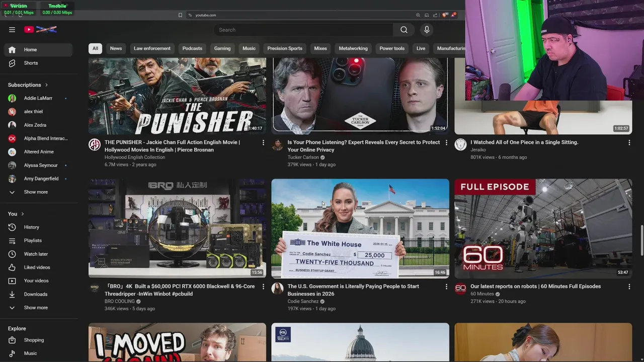Open Alpha Blend Interactive subscription channel
This screenshot has width=644, height=362.
pyautogui.click(x=39, y=138)
